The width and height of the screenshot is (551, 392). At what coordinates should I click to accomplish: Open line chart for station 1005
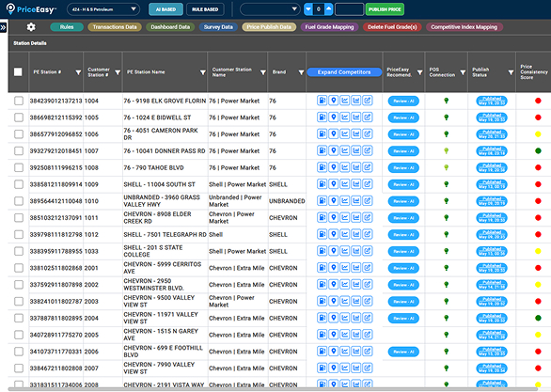click(345, 118)
